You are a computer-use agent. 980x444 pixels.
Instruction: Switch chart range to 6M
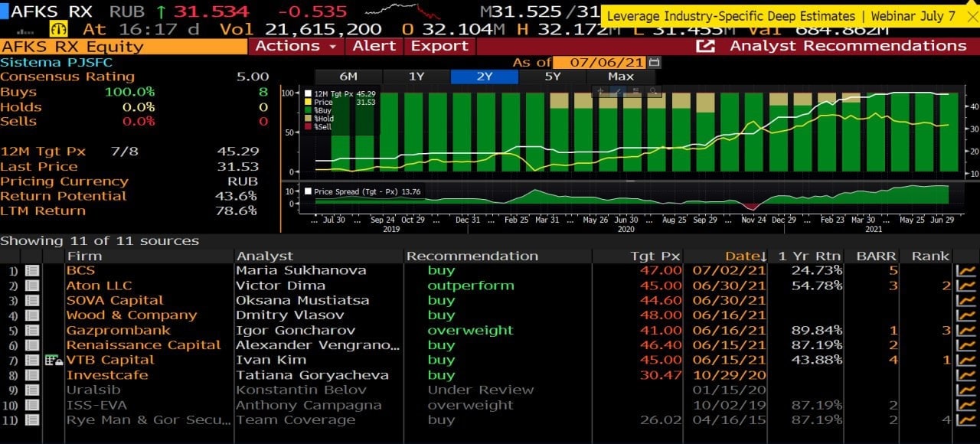coord(348,77)
